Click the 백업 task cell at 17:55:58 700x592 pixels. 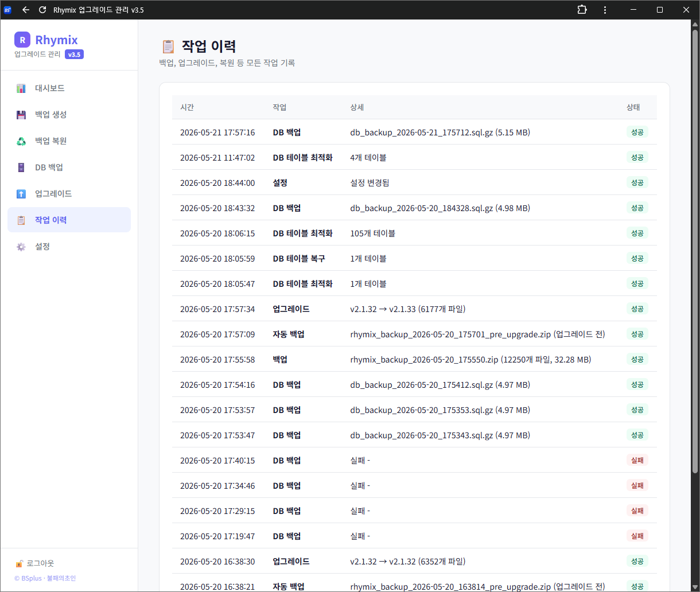click(x=280, y=360)
